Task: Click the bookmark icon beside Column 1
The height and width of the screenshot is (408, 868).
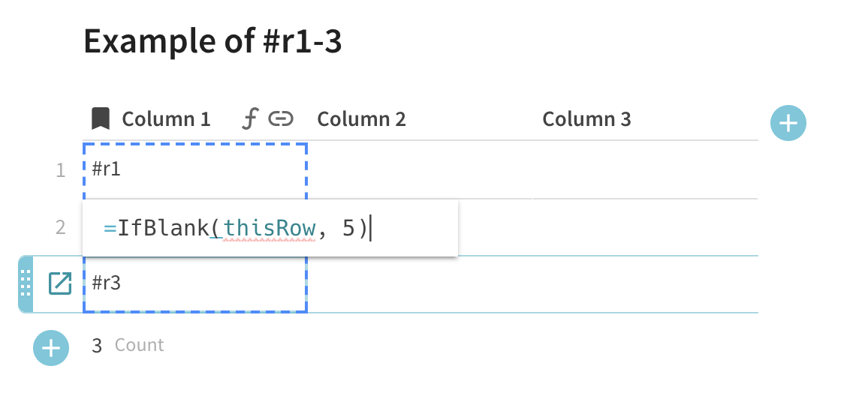Action: coord(101,118)
